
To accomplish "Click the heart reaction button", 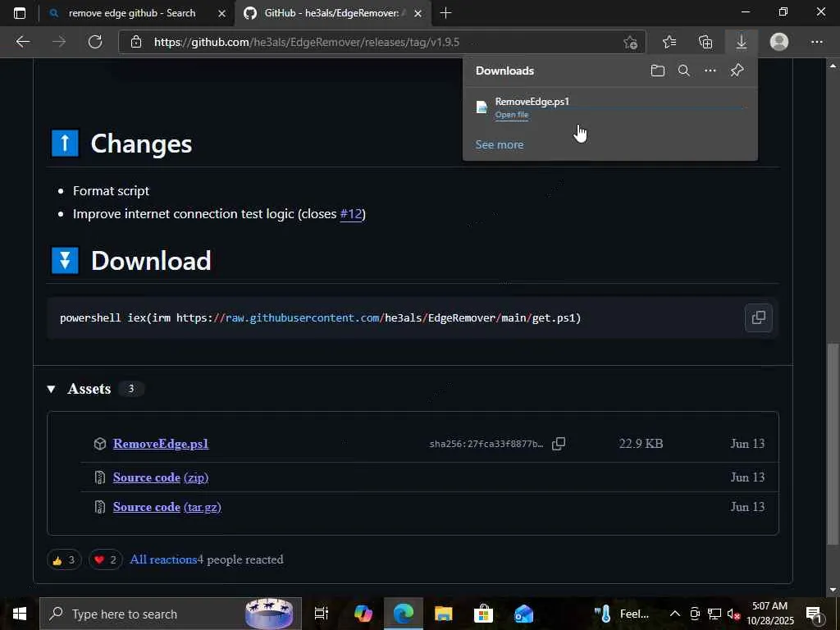I will (x=106, y=559).
